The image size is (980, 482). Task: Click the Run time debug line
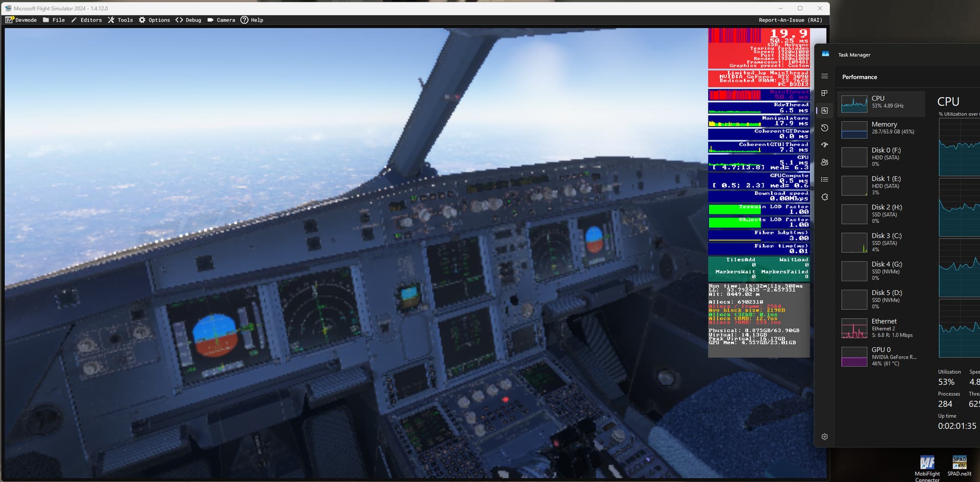coord(755,286)
